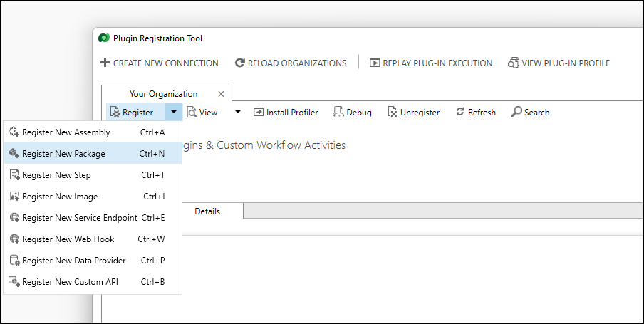Switch to the Details tab
This screenshot has height=324, width=644.
[x=207, y=211]
